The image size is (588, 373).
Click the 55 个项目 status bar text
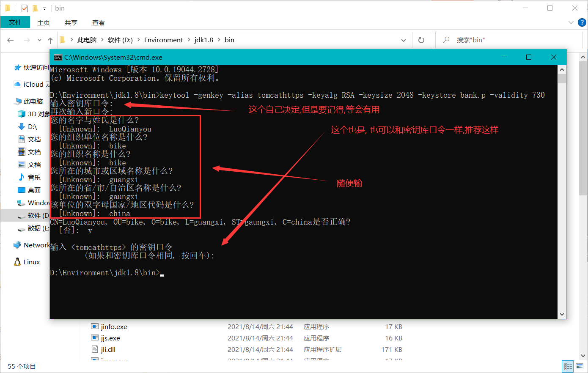22,367
